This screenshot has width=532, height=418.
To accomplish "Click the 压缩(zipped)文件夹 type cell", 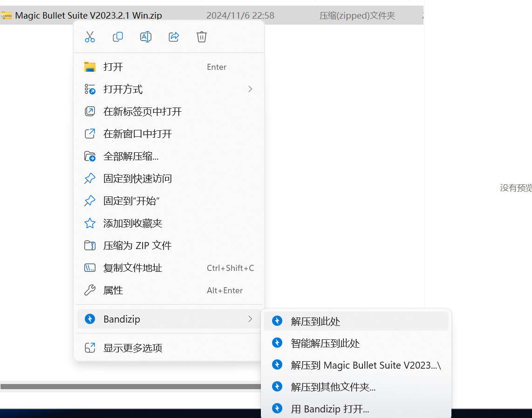I will [x=357, y=16].
